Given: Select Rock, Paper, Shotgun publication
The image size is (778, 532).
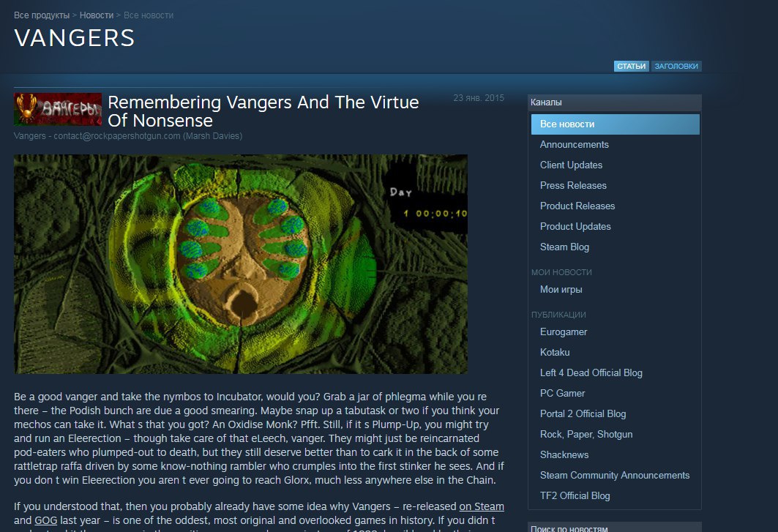Looking at the screenshot, I should tap(586, 434).
